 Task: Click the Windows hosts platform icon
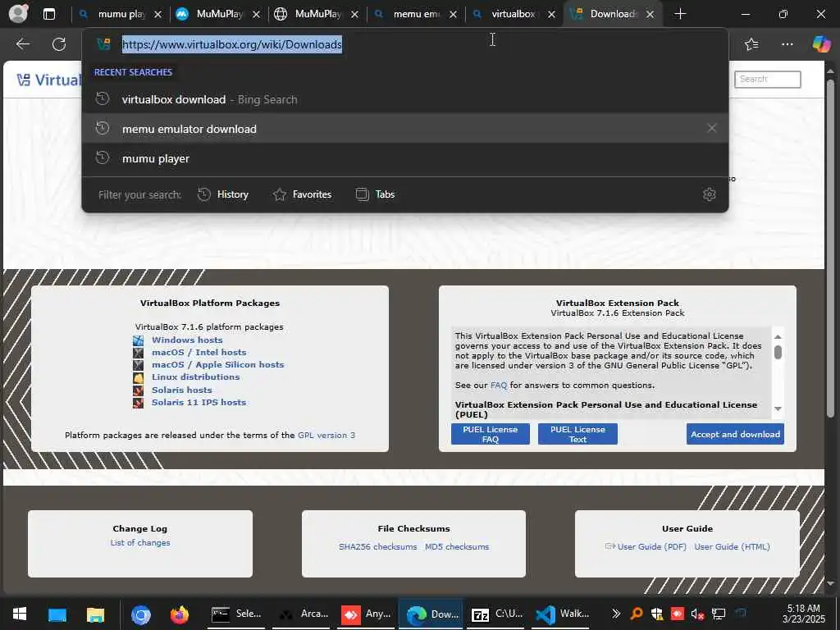(x=138, y=340)
